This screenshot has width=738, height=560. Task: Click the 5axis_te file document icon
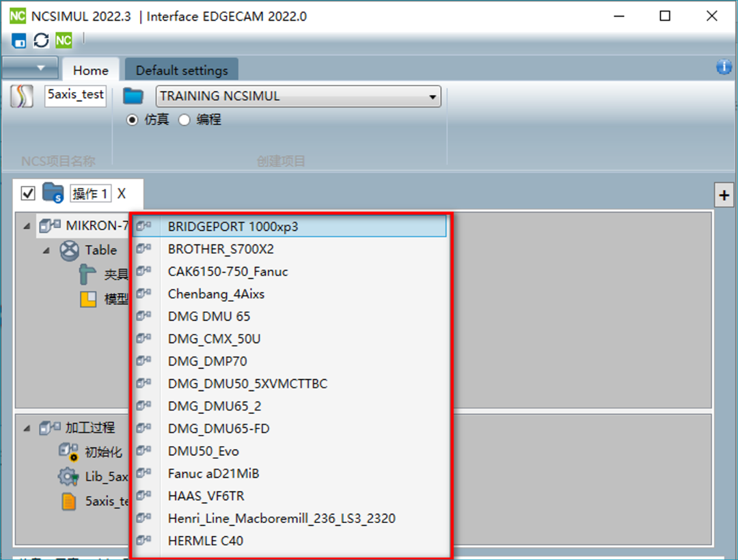coord(69,502)
